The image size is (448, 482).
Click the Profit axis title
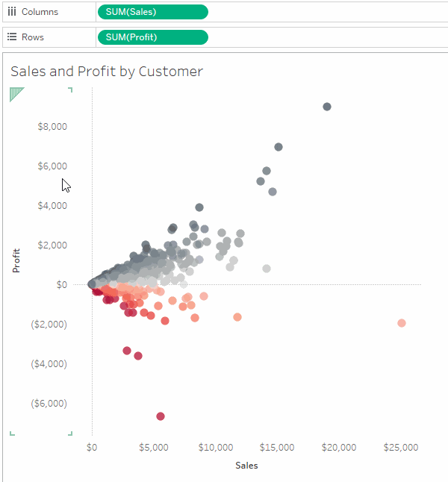(16, 260)
